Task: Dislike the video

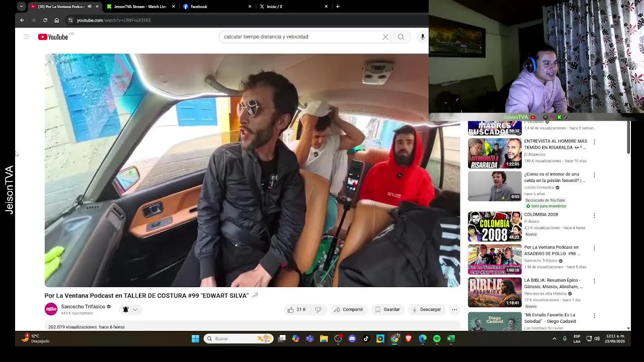Action: [x=318, y=310]
